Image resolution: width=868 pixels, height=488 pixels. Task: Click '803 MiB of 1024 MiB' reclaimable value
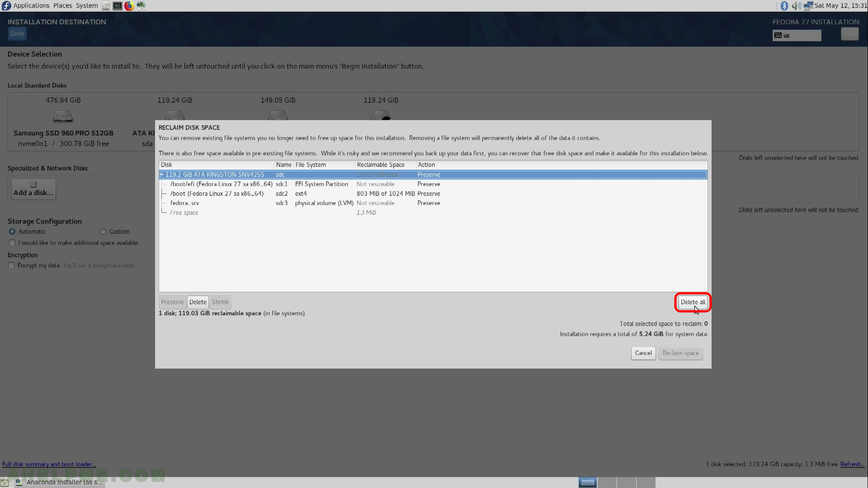point(386,193)
